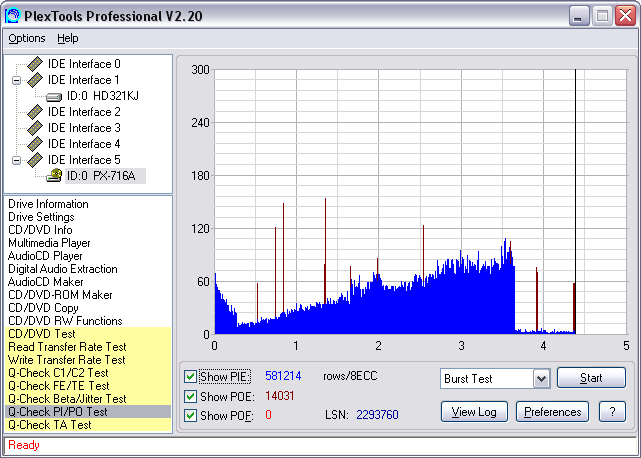
Task: Uncheck the Show PIE checkbox
Action: [190, 376]
